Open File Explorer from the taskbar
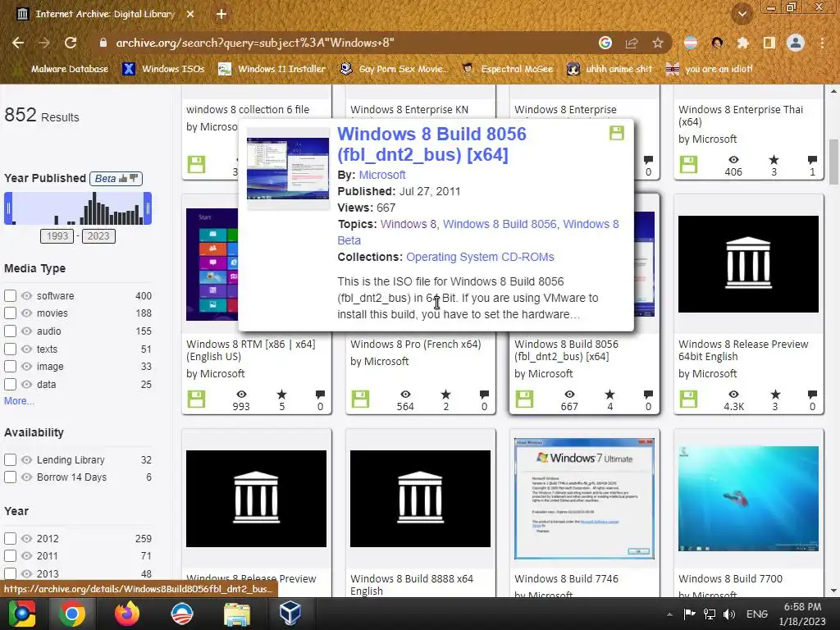The height and width of the screenshot is (630, 840). (237, 614)
